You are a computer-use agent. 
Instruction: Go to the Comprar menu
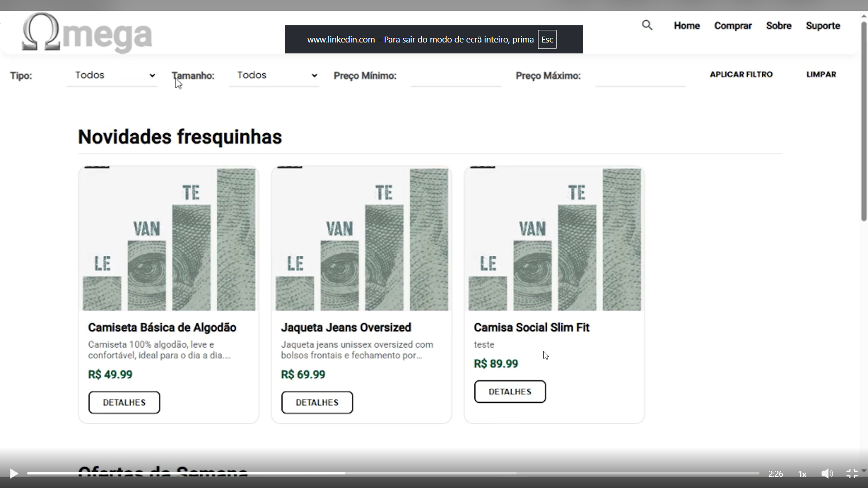click(733, 26)
